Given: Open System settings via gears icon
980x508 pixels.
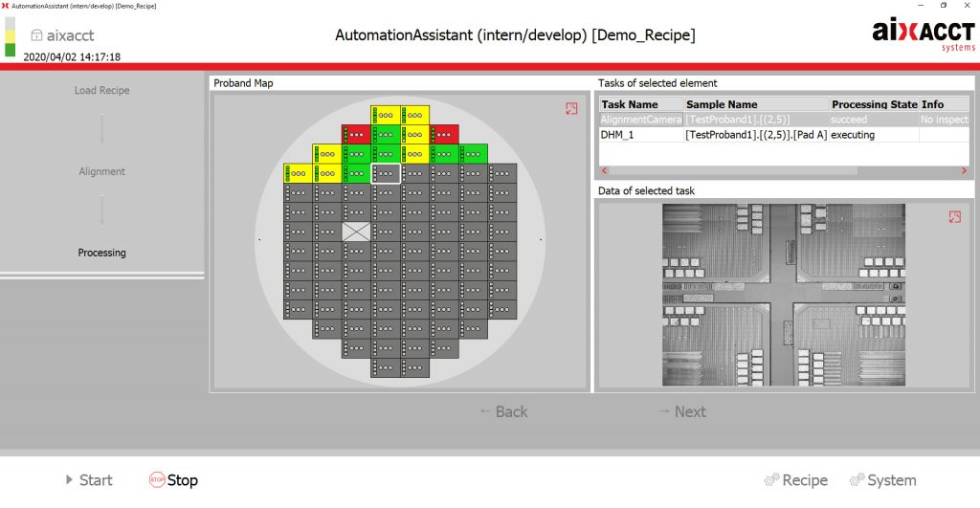Looking at the screenshot, I should [857, 480].
